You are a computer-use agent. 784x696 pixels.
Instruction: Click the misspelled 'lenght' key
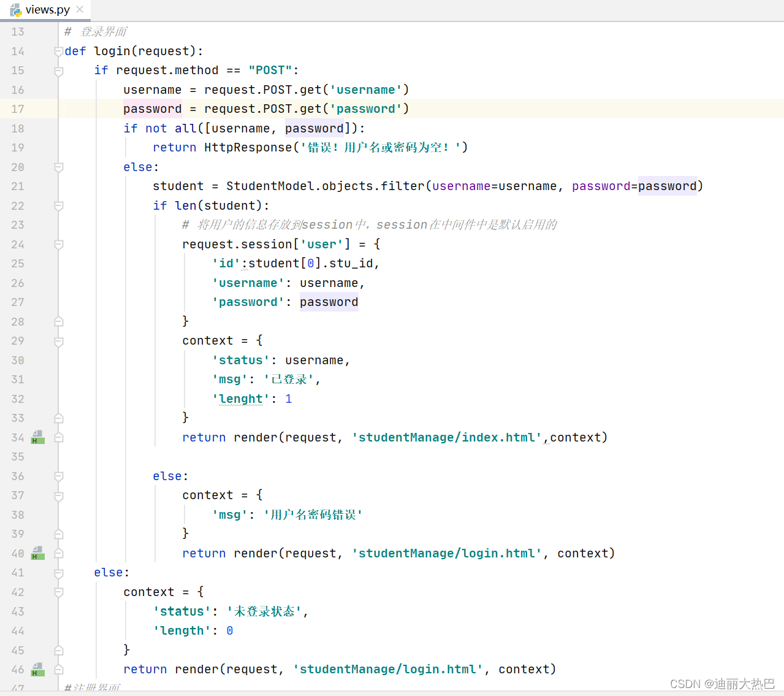tap(241, 399)
